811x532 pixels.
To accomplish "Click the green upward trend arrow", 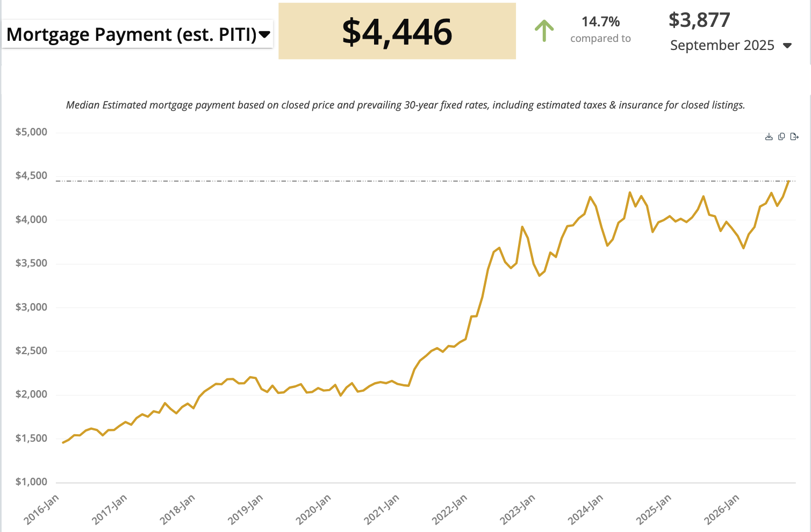I will [x=544, y=31].
